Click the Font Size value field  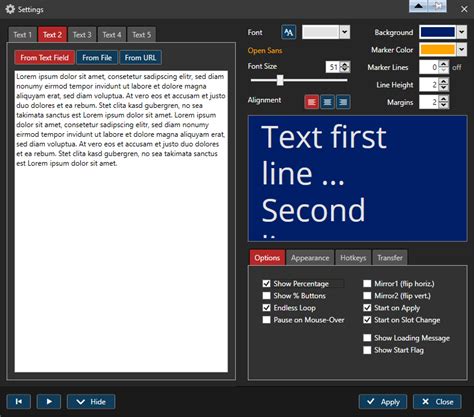(x=333, y=67)
